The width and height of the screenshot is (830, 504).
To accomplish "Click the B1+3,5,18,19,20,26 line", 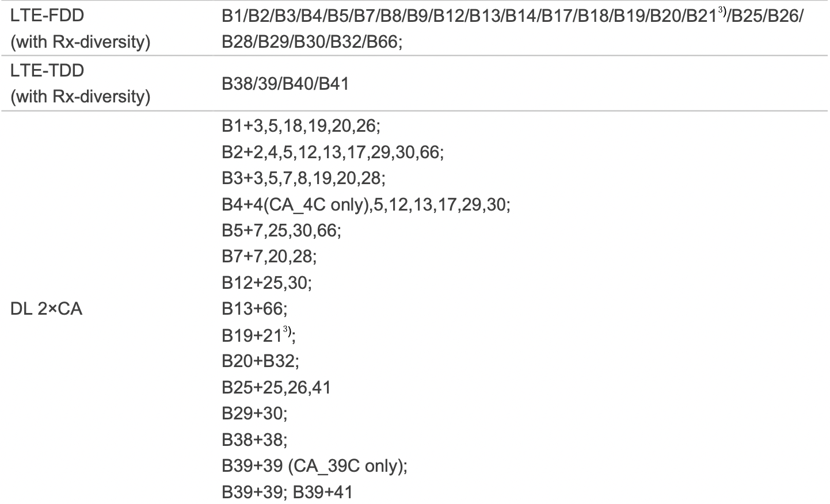I will [301, 125].
